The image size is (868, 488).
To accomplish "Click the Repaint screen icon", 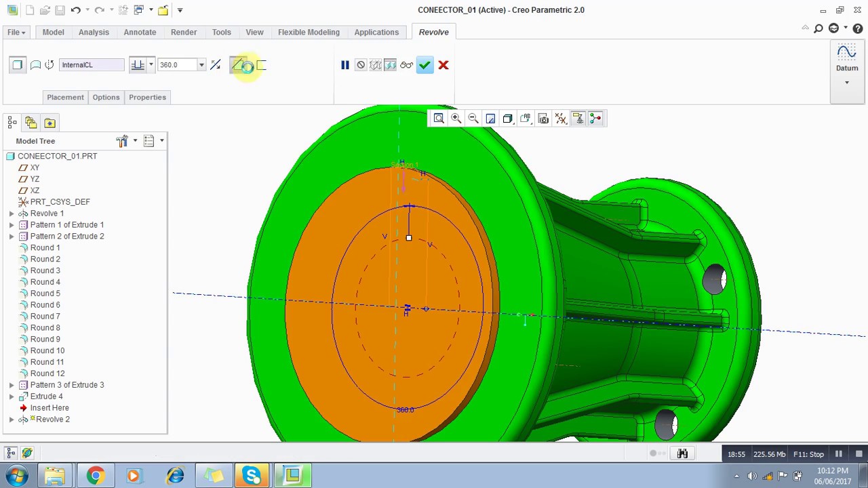I will (x=490, y=119).
